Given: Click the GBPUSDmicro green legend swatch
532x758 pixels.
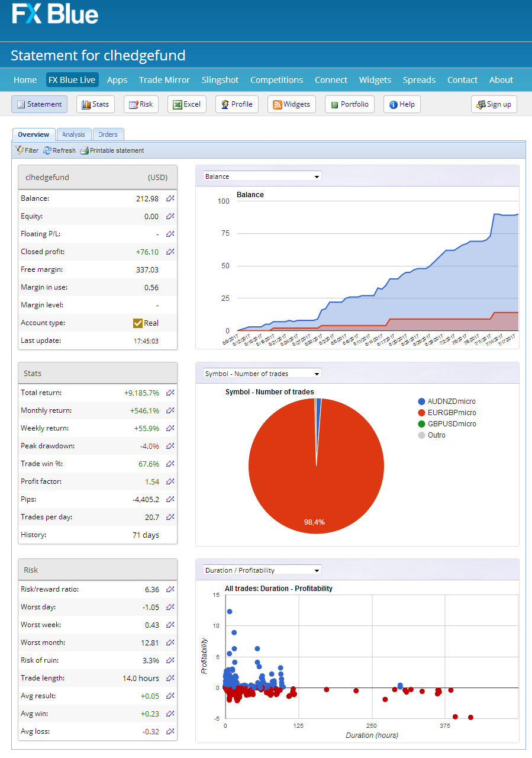Looking at the screenshot, I should point(421,424).
